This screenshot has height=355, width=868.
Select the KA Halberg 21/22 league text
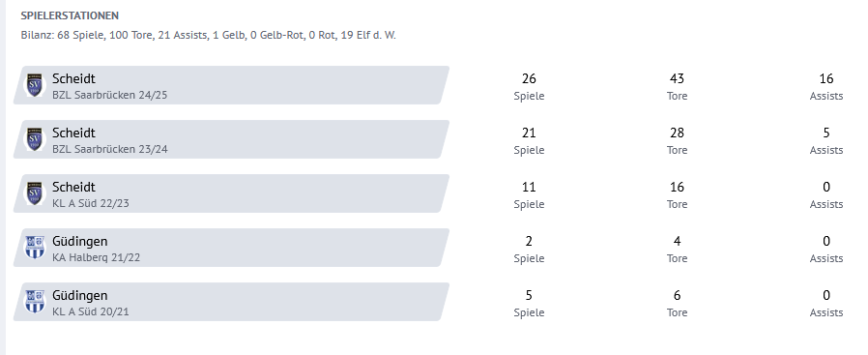96,257
